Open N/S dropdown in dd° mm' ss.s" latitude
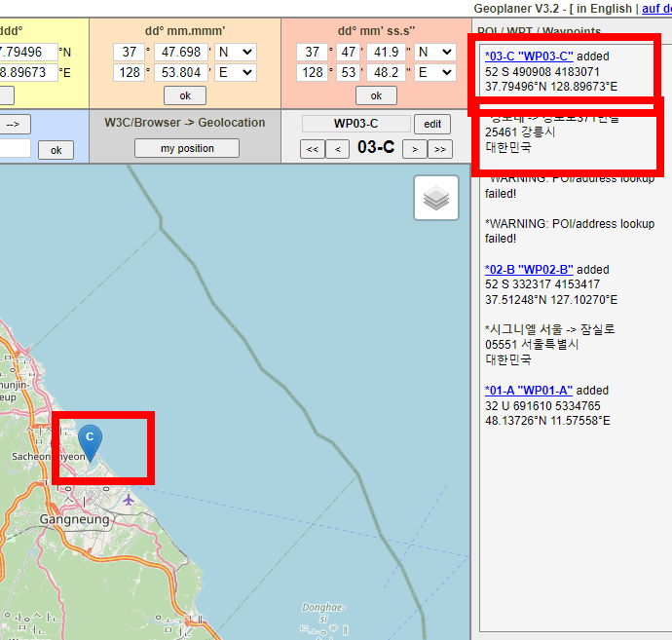Viewport: 672px width, 640px height. [435, 52]
